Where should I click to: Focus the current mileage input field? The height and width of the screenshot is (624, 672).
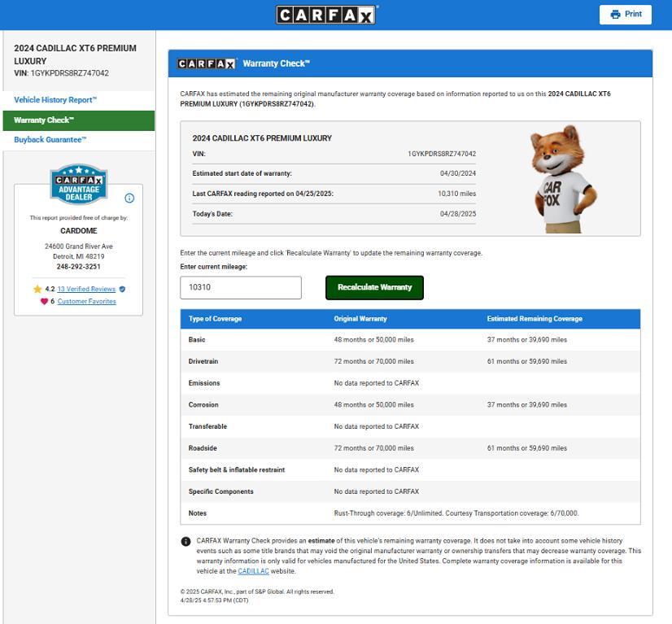[241, 287]
